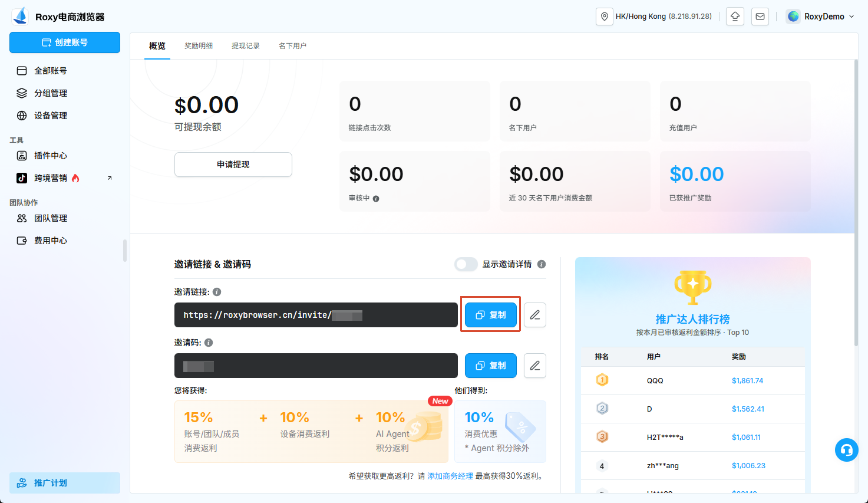Edit the invite link with pencil icon
Screen dimensions: 868x503
point(535,315)
